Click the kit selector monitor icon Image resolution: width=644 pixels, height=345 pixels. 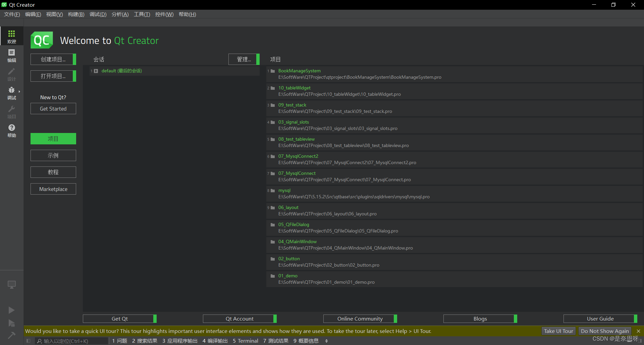point(12,284)
